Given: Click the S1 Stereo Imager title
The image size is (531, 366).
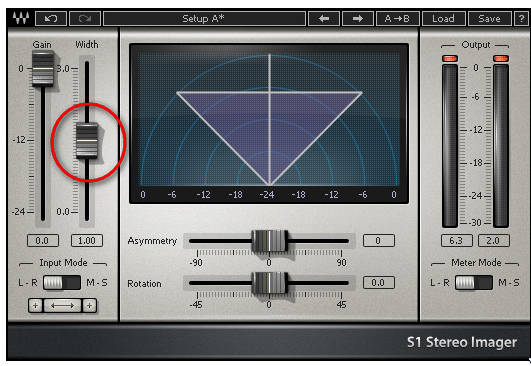Looking at the screenshot, I should [462, 342].
